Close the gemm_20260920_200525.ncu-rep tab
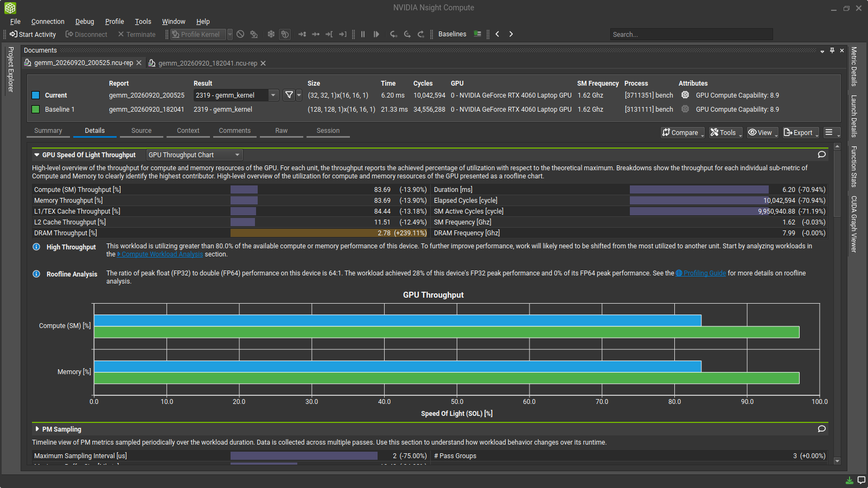This screenshot has height=488, width=868. pos(139,63)
